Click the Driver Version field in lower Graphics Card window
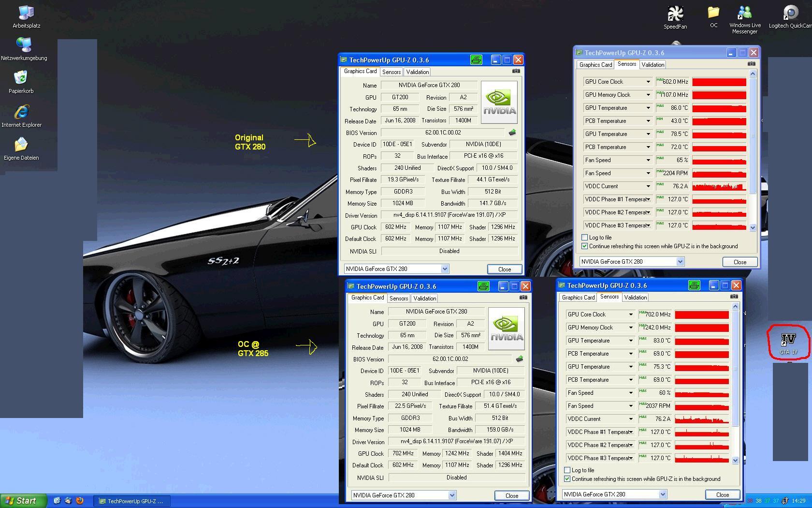Viewport: 812px width, 508px height. (x=457, y=441)
